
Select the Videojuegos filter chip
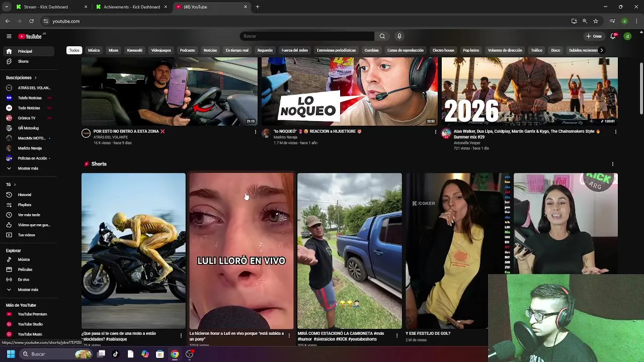pos(161,50)
